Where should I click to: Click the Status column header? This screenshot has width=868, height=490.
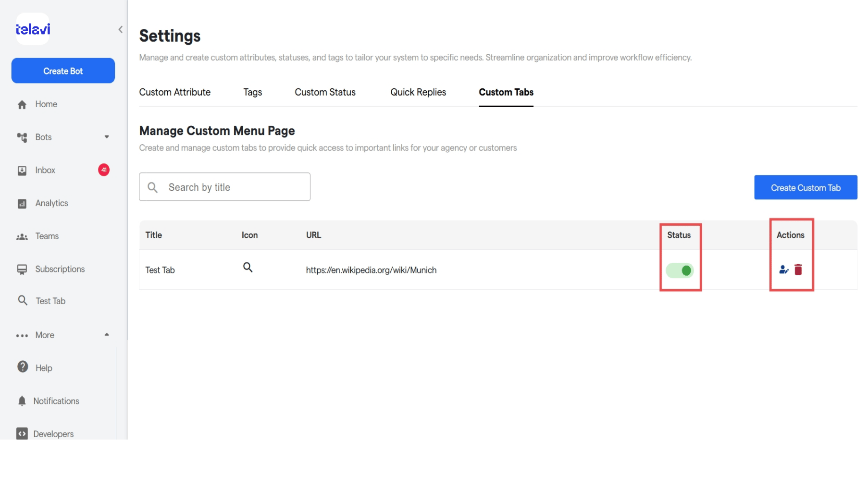point(679,235)
